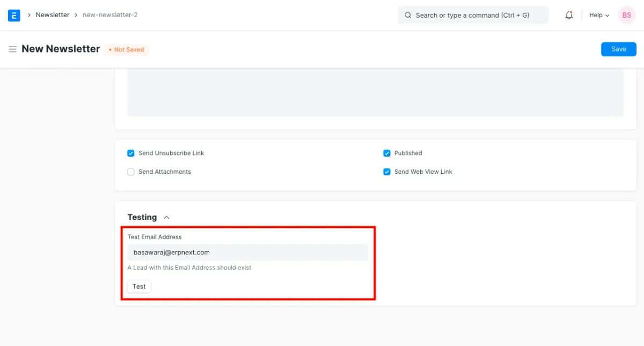Enable the Send Attachments checkbox
Viewport: 644px width, 346px height.
[x=130, y=172]
